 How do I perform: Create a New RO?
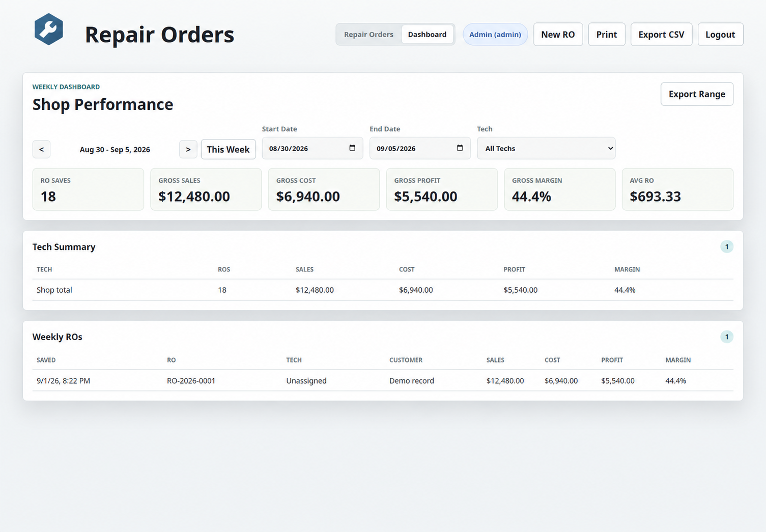pyautogui.click(x=558, y=35)
